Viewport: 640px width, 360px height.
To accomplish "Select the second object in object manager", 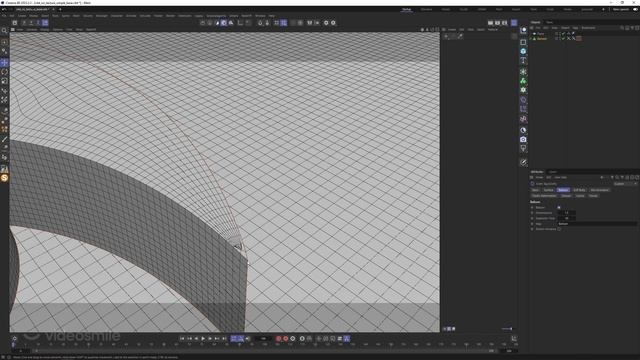I will [x=541, y=39].
